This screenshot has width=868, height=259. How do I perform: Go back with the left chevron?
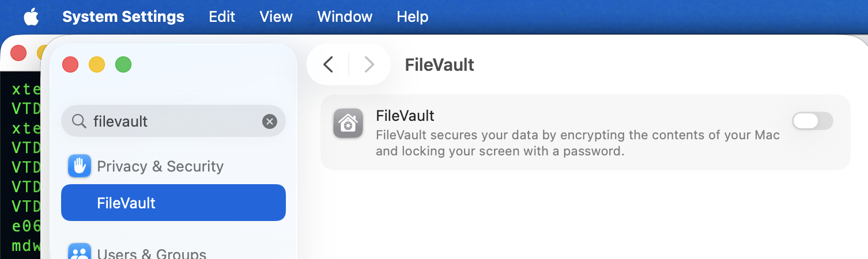(328, 64)
